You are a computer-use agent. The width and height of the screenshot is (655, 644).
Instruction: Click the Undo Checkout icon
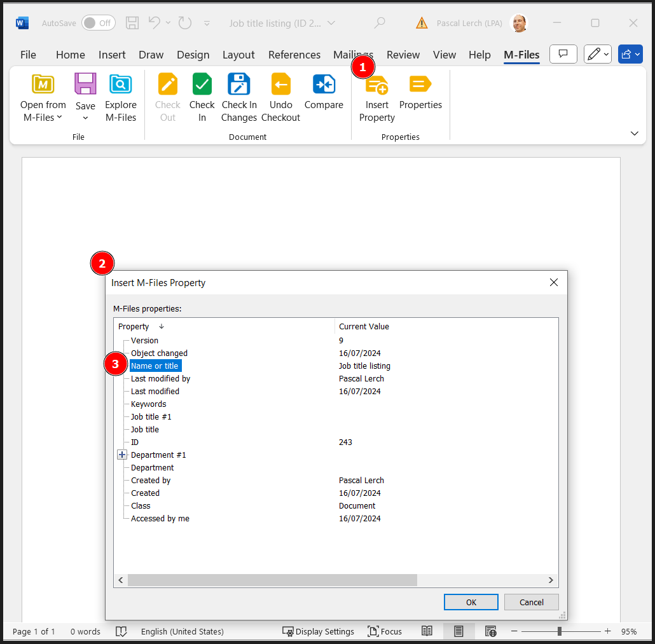280,85
